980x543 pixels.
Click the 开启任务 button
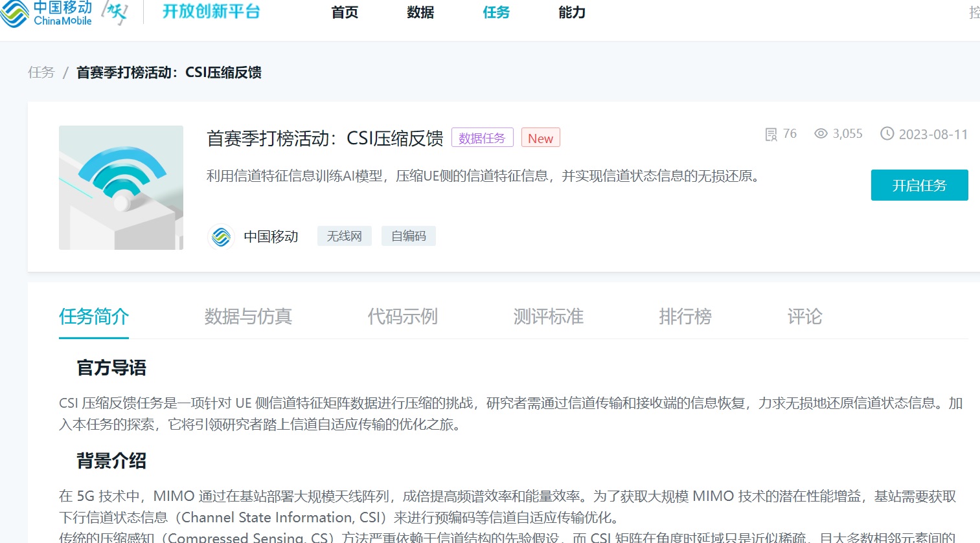[x=919, y=185]
